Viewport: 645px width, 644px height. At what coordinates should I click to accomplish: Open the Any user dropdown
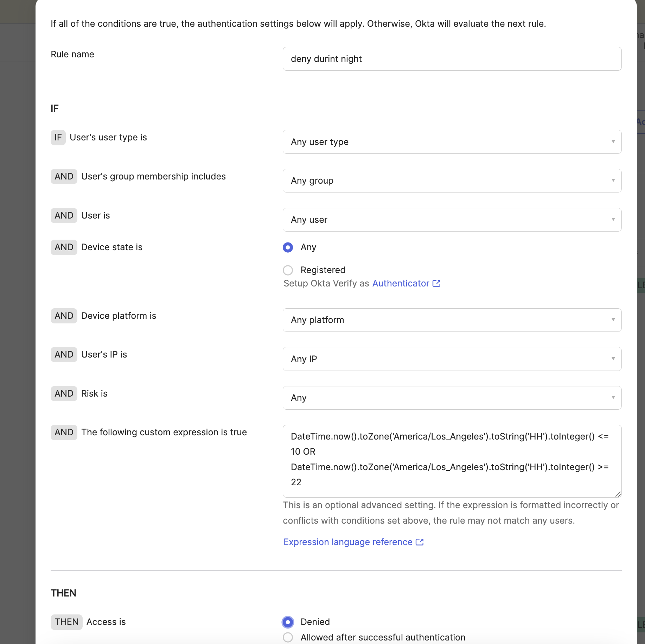tap(452, 220)
